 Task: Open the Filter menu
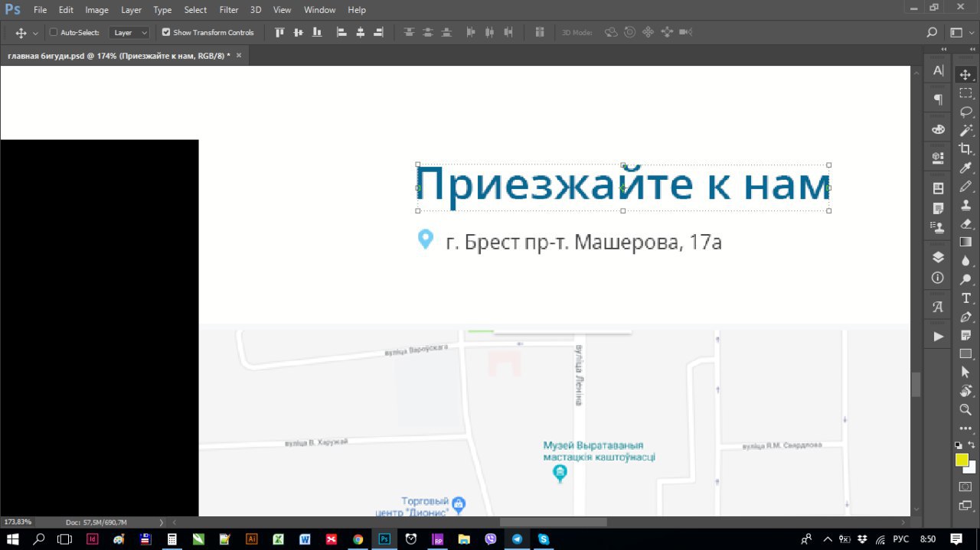pyautogui.click(x=229, y=10)
